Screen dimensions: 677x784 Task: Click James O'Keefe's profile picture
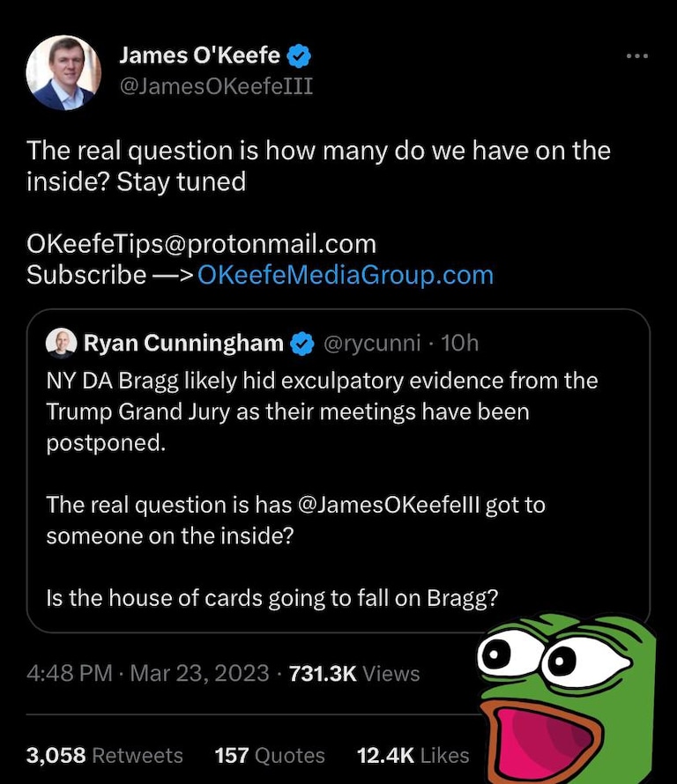point(63,73)
